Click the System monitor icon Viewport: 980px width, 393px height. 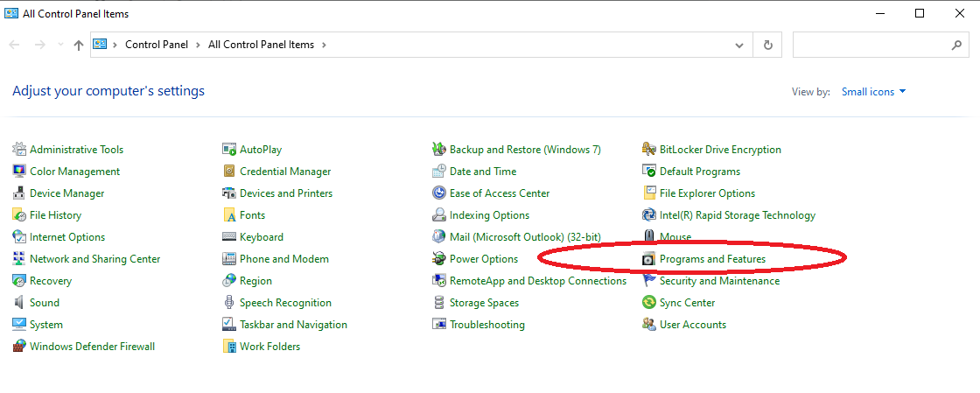(18, 324)
